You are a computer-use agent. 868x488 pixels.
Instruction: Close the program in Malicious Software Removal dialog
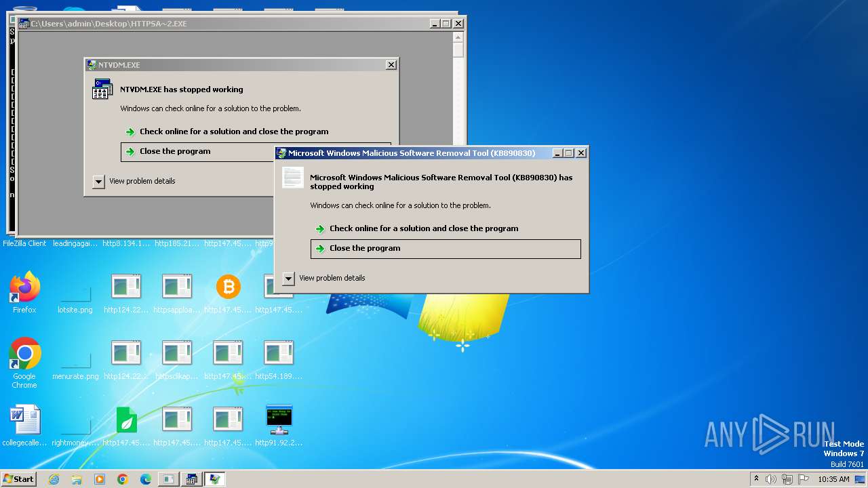pyautogui.click(x=446, y=248)
